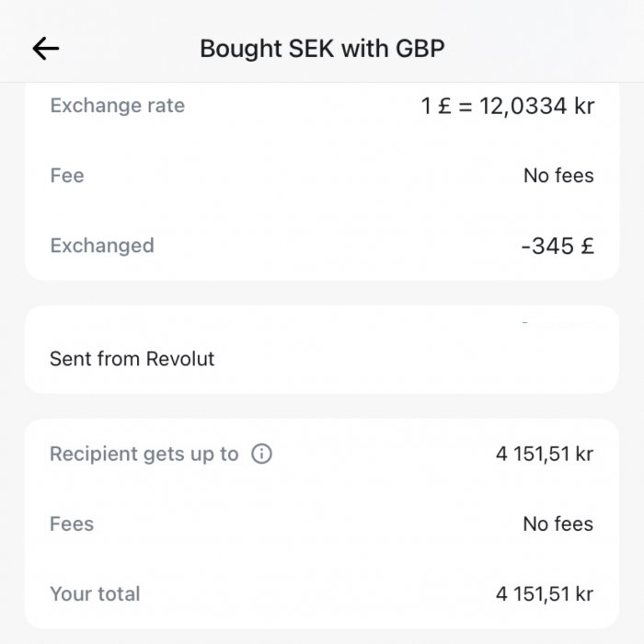Tap the Recipient gets up to label
Viewport: 644px width, 644px height.
pos(144,454)
